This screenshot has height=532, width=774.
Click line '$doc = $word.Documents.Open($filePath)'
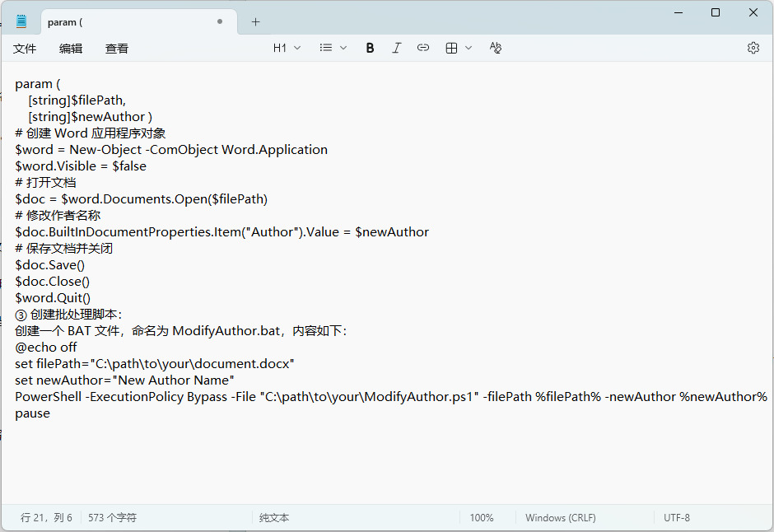coord(141,199)
